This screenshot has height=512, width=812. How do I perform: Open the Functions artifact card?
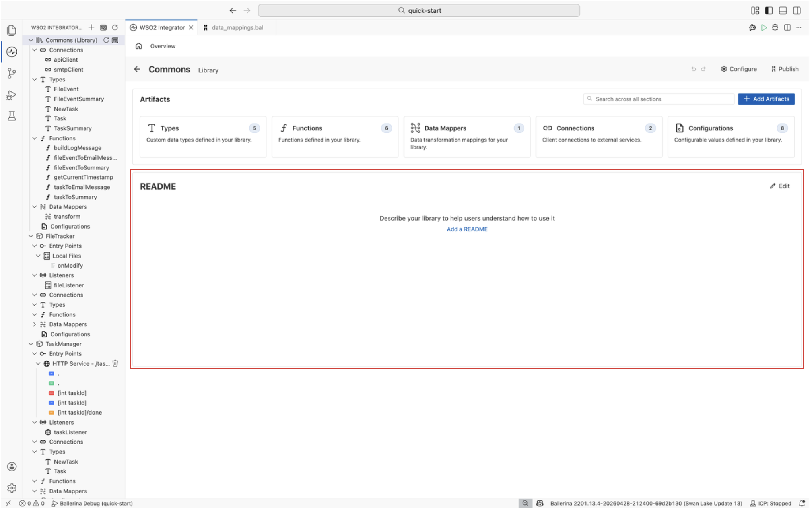point(335,137)
